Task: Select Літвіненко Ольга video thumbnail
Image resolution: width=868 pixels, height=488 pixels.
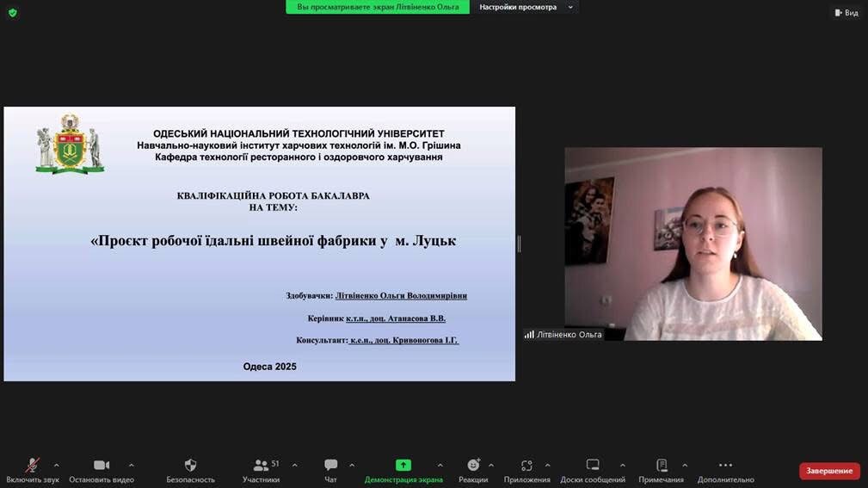Action: [693, 244]
